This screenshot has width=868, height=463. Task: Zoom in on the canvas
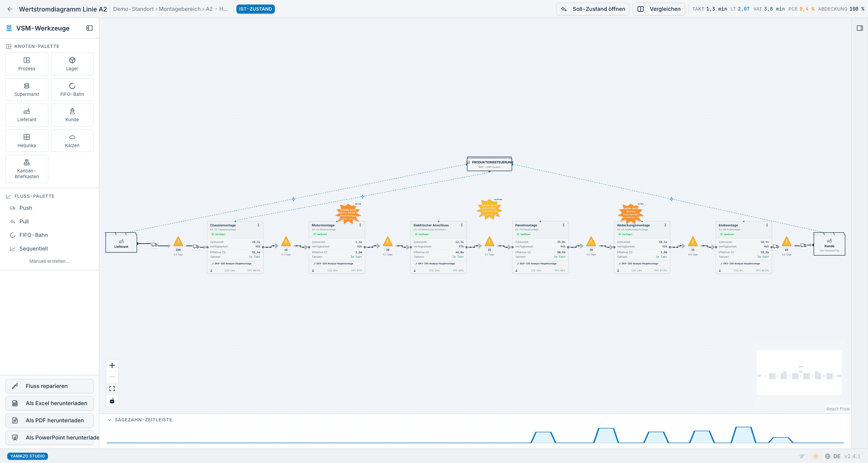pos(112,366)
